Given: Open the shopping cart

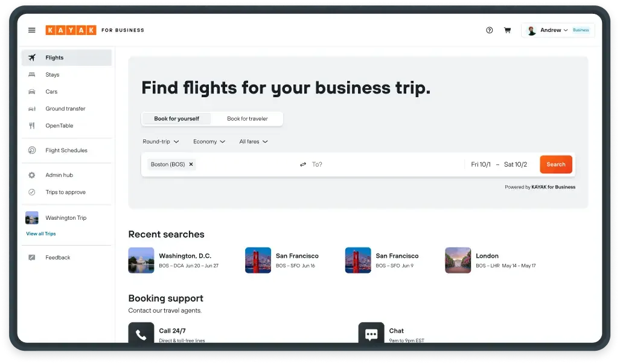Looking at the screenshot, I should point(507,30).
